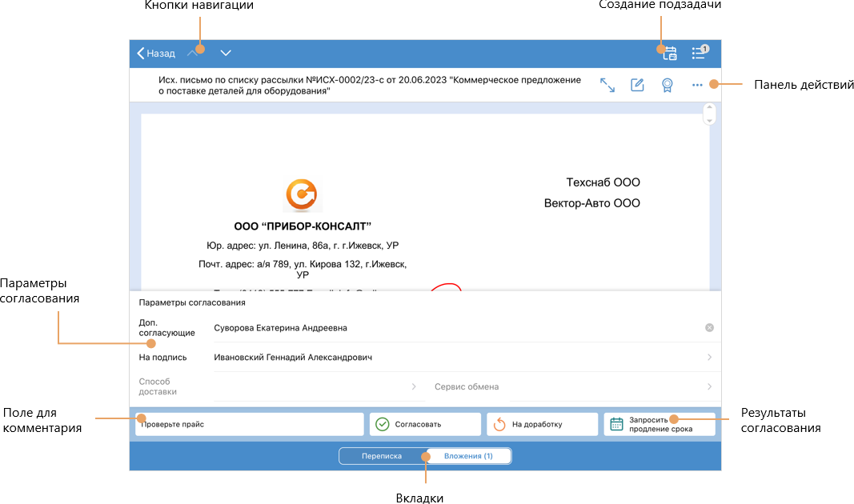Click the document scrollbar stepper control
This screenshot has height=504, width=854.
(708, 114)
